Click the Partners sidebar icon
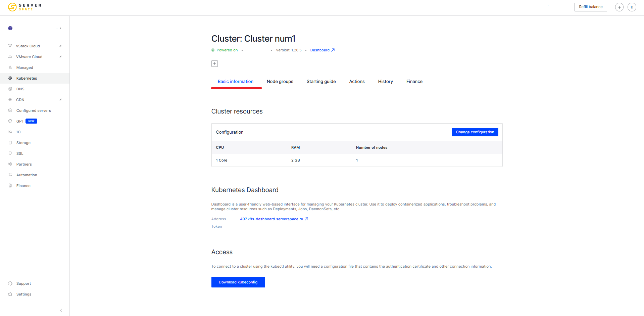This screenshot has height=316, width=644. click(10, 164)
